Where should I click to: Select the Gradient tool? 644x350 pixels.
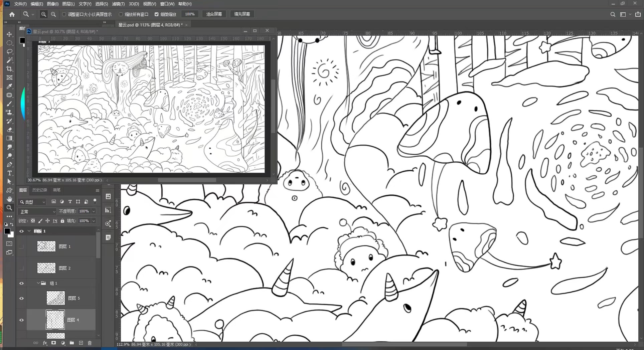coord(9,138)
